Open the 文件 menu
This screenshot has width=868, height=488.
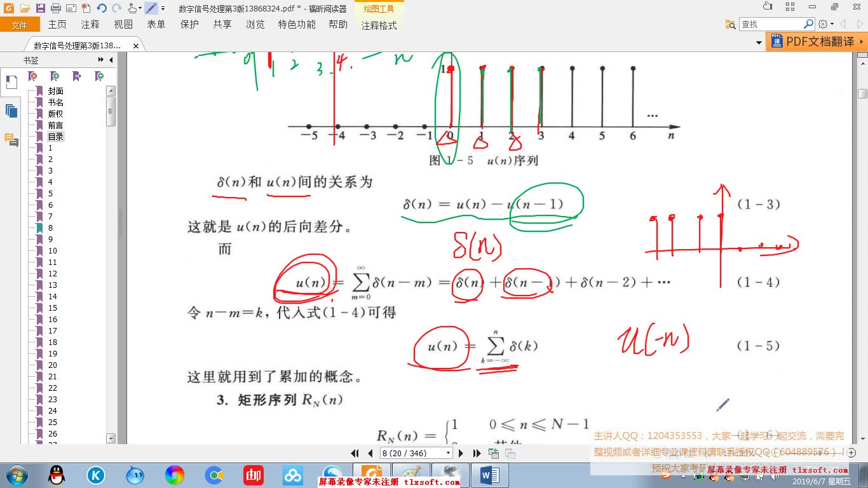coord(20,24)
